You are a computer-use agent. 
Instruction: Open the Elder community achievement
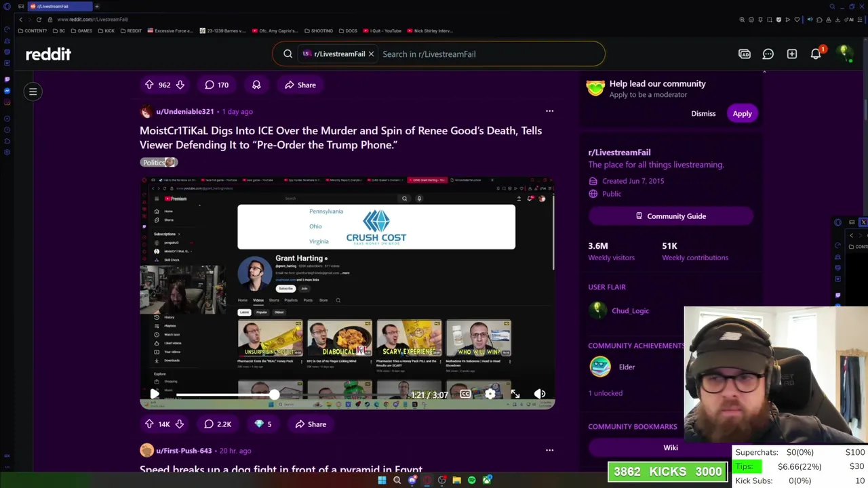tap(627, 367)
